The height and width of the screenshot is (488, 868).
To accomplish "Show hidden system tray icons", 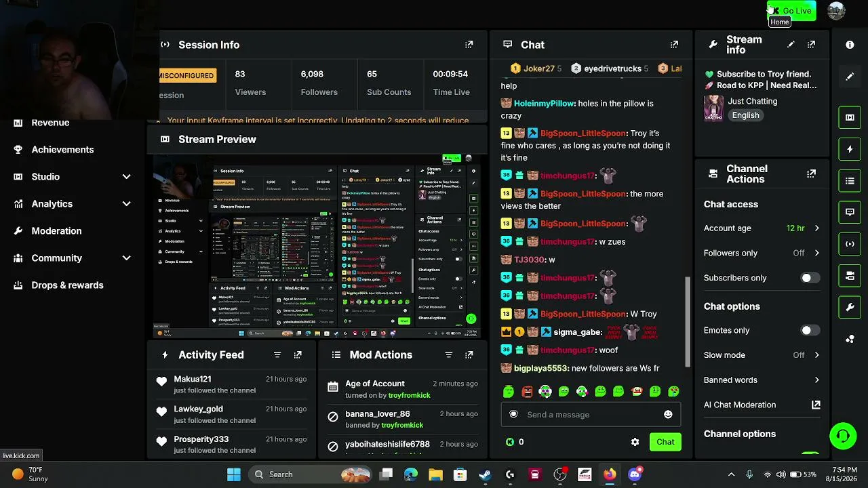I will point(731,474).
